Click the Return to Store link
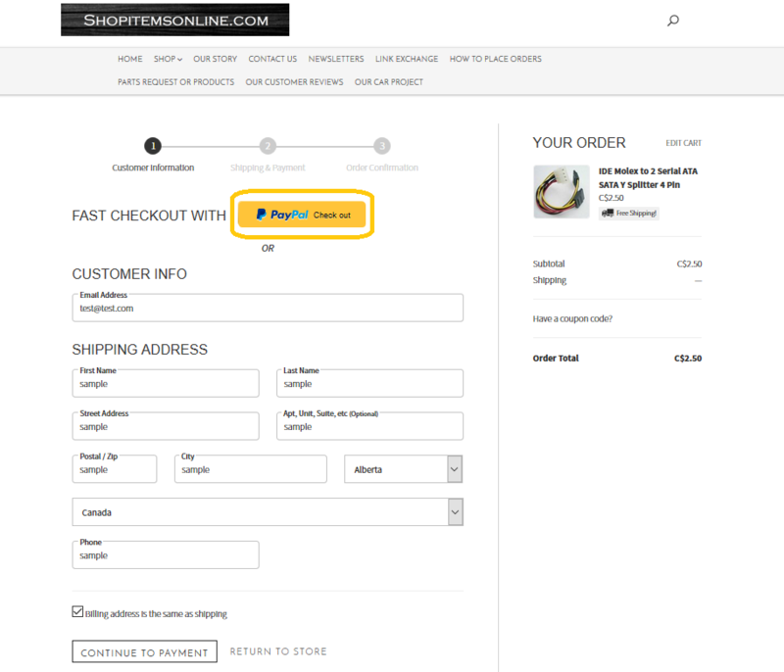The width and height of the screenshot is (784, 672). click(278, 651)
